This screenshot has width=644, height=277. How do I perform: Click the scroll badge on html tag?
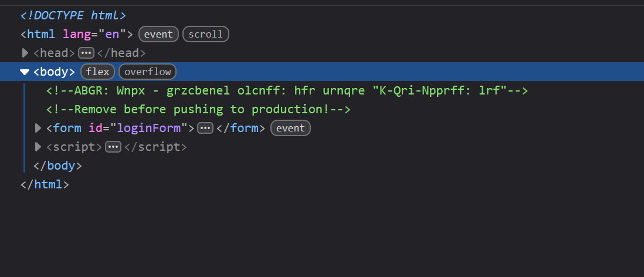(205, 34)
